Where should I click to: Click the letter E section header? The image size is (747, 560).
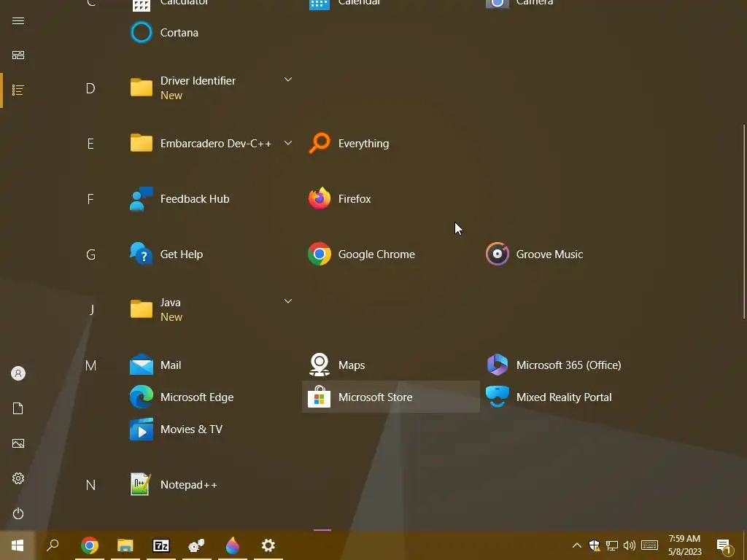(x=90, y=144)
